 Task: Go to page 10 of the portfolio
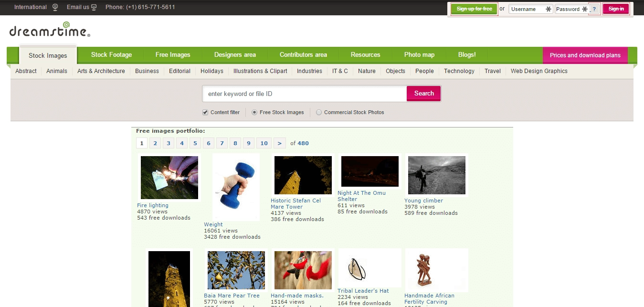pyautogui.click(x=264, y=143)
